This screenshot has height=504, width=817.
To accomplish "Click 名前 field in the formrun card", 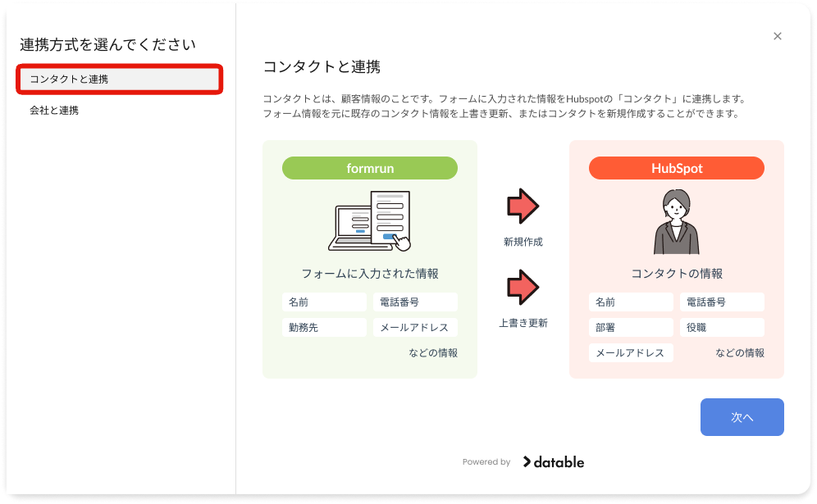I will click(325, 302).
